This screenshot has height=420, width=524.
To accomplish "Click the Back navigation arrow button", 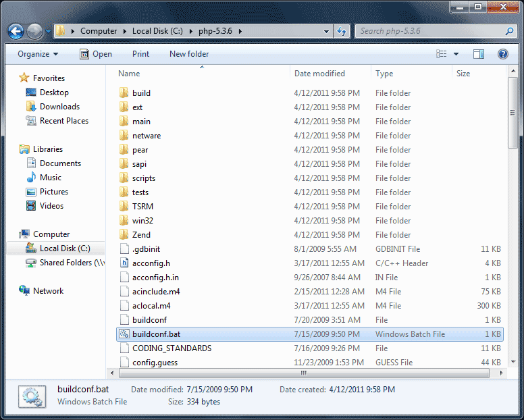I will (16, 31).
